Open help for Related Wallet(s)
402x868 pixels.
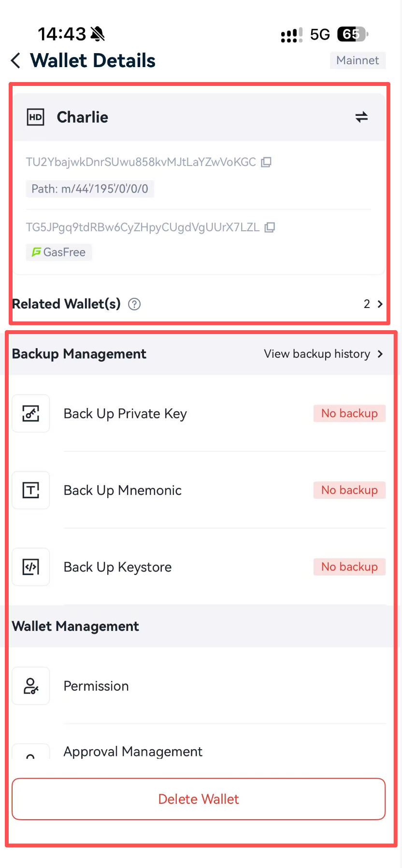[134, 304]
